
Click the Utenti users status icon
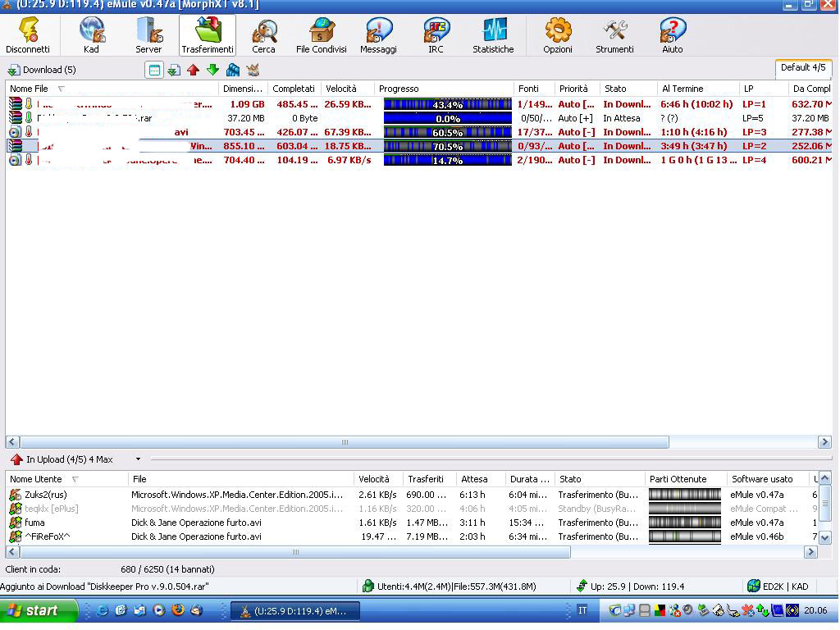click(368, 586)
